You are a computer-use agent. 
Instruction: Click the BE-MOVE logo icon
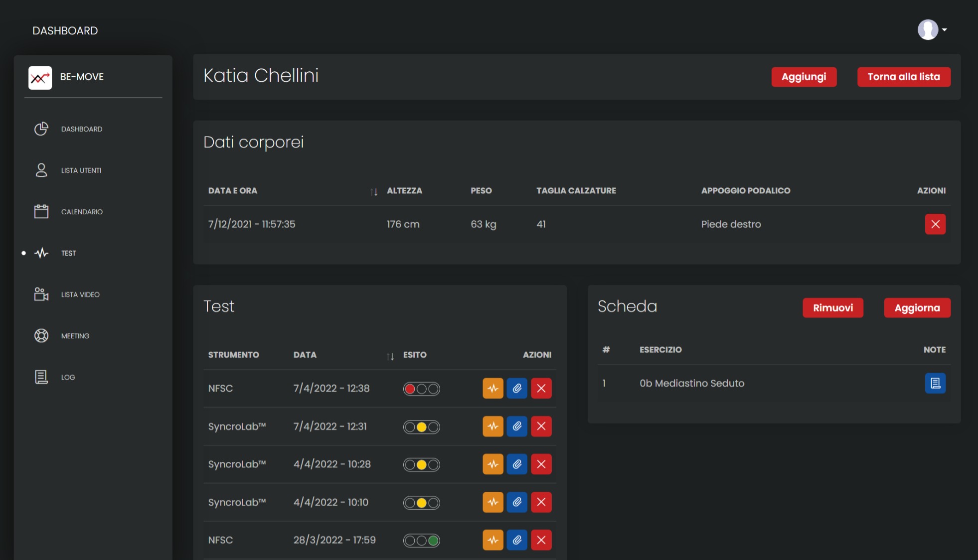40,77
